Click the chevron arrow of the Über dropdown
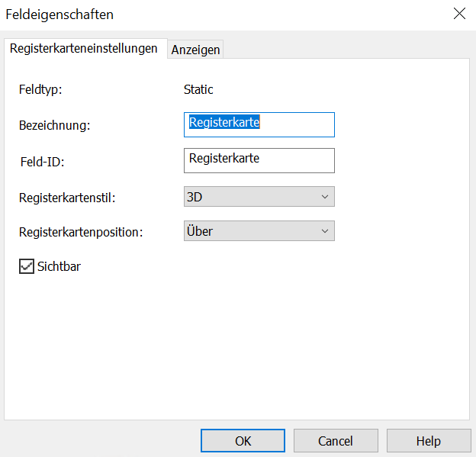476x457 pixels. (x=325, y=231)
